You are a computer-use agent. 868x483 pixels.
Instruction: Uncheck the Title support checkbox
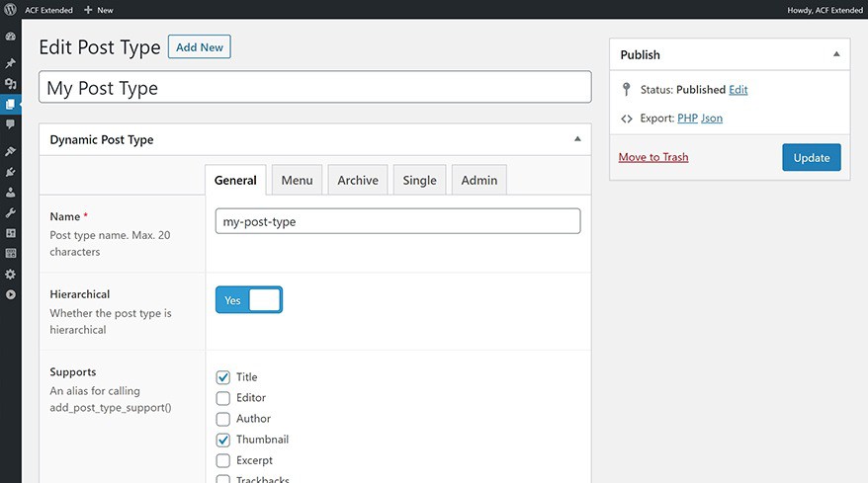point(222,377)
